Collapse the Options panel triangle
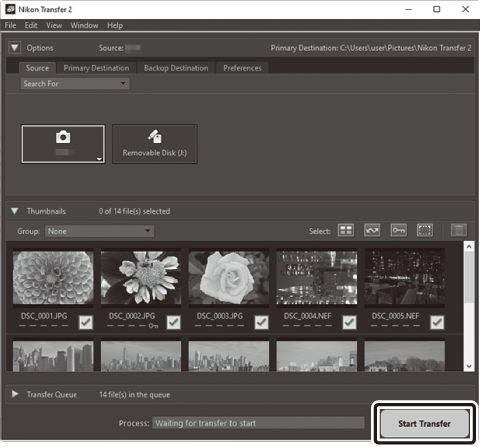Image resolution: width=480 pixels, height=447 pixels. [x=15, y=48]
